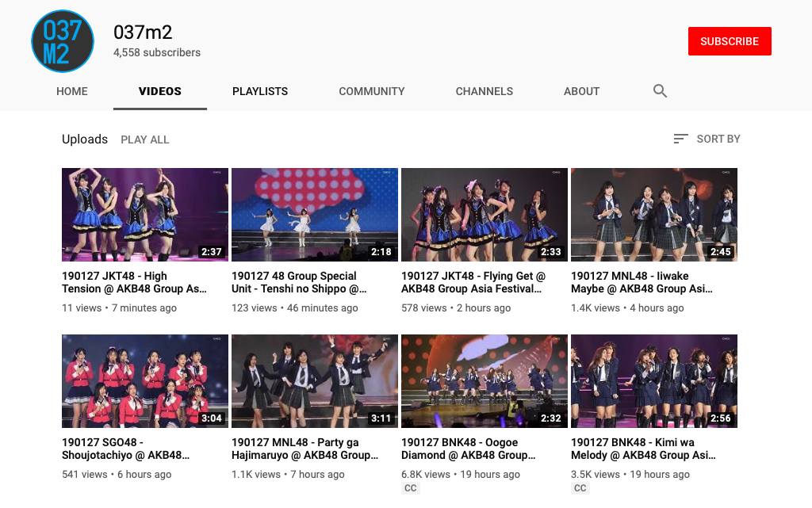The height and width of the screenshot is (508, 812).
Task: Switch to the Home tab
Action: tap(72, 91)
